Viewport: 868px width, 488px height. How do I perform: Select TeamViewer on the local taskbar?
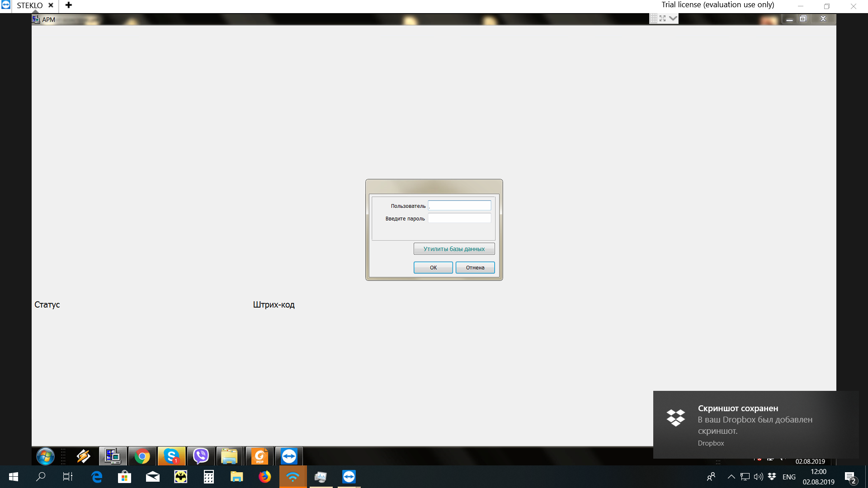(x=349, y=477)
